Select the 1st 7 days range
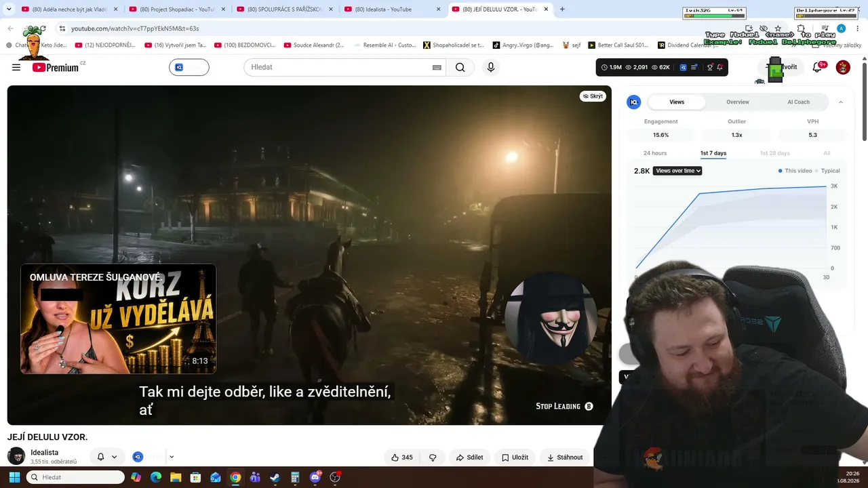 pos(713,153)
